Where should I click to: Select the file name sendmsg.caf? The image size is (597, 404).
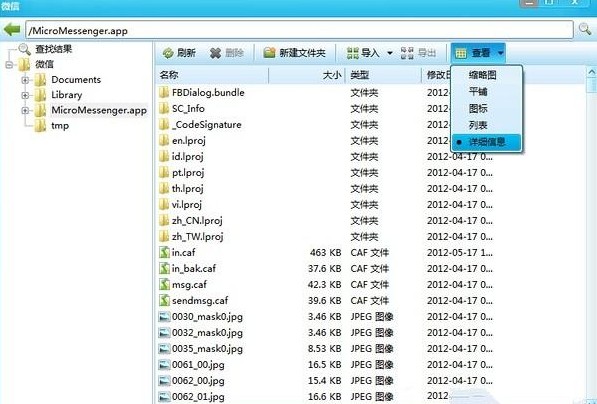[200, 300]
